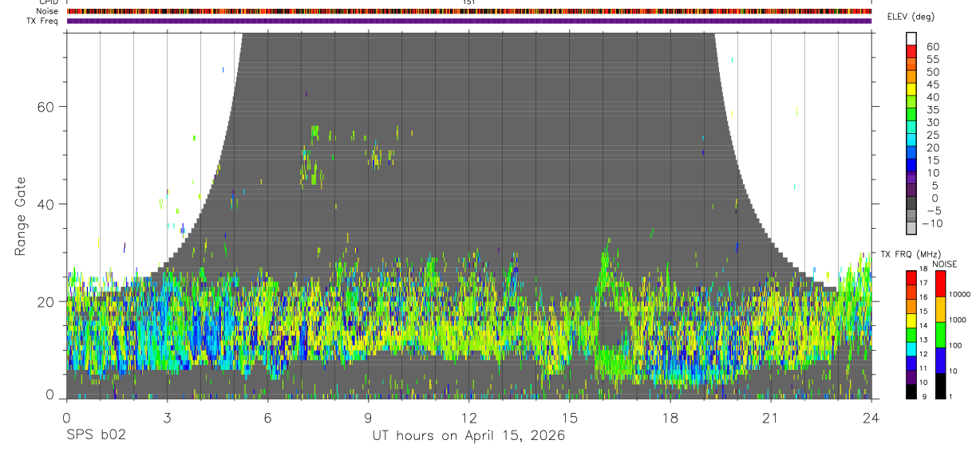The width and height of the screenshot is (980, 452).
Task: Click the 'ELEV (deg)' legend title
Action: [911, 17]
